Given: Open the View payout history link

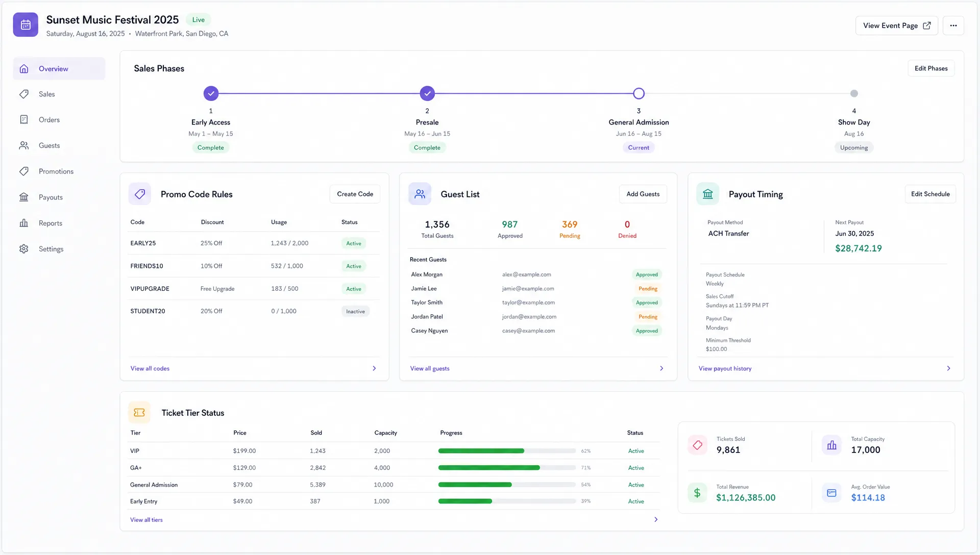Looking at the screenshot, I should [725, 369].
